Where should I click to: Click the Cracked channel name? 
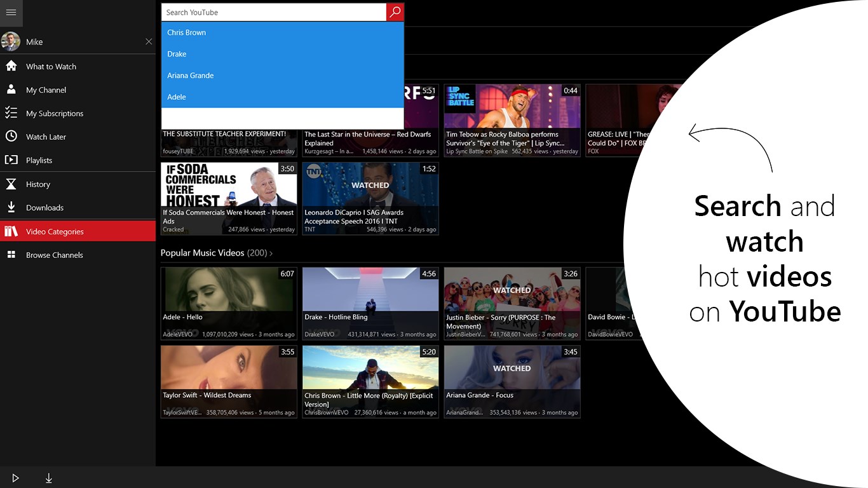(173, 229)
